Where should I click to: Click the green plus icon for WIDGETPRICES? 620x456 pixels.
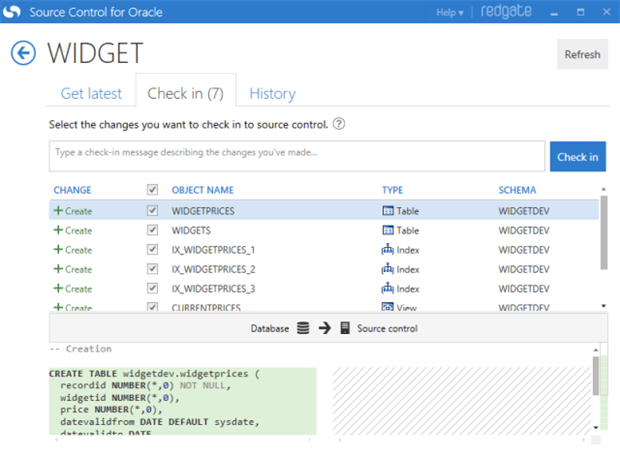pyautogui.click(x=58, y=210)
